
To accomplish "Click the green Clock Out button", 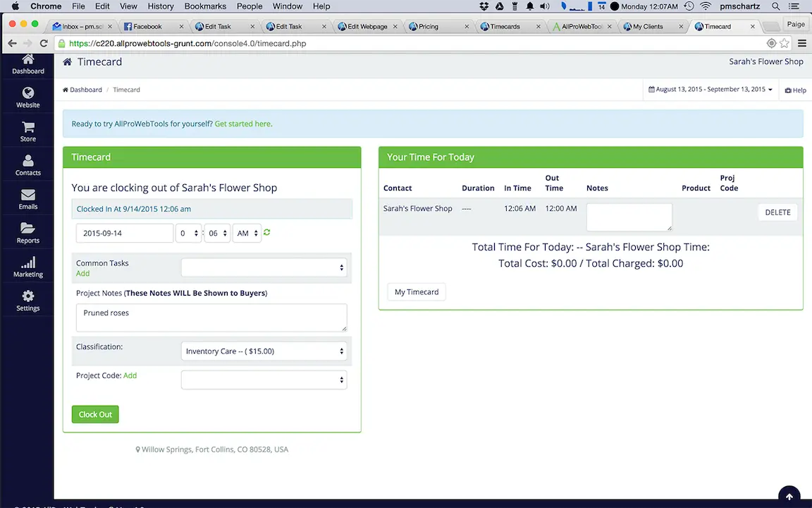I will (x=95, y=414).
